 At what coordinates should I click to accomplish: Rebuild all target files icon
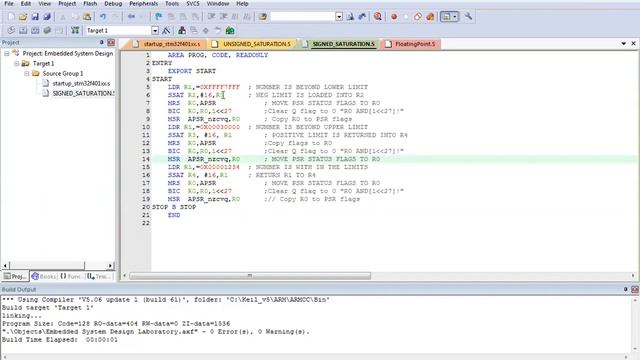click(x=35, y=31)
